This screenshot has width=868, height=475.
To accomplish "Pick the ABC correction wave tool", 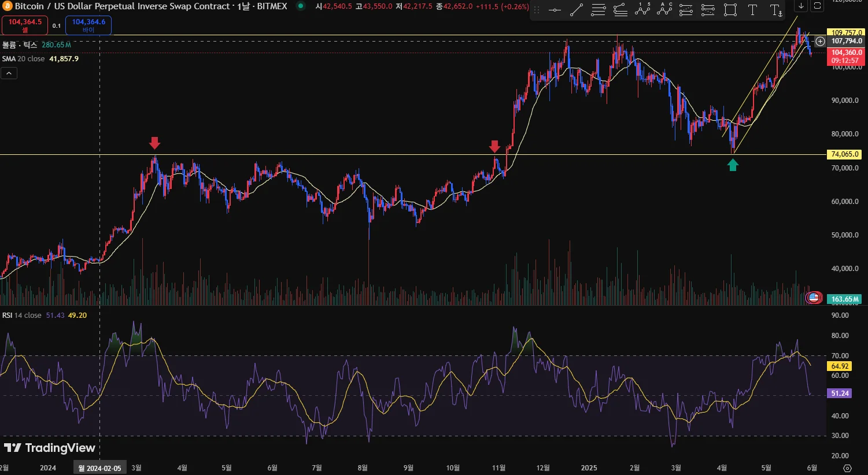I will click(664, 10).
